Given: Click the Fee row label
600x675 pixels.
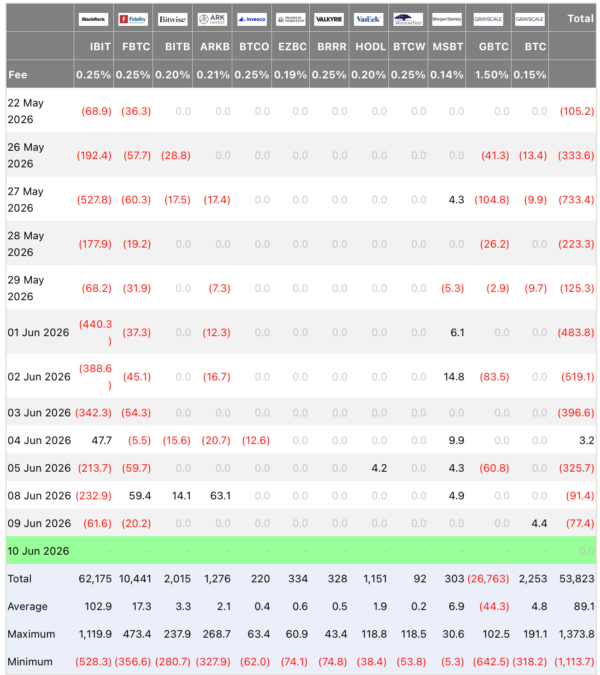Looking at the screenshot, I should tap(18, 74).
